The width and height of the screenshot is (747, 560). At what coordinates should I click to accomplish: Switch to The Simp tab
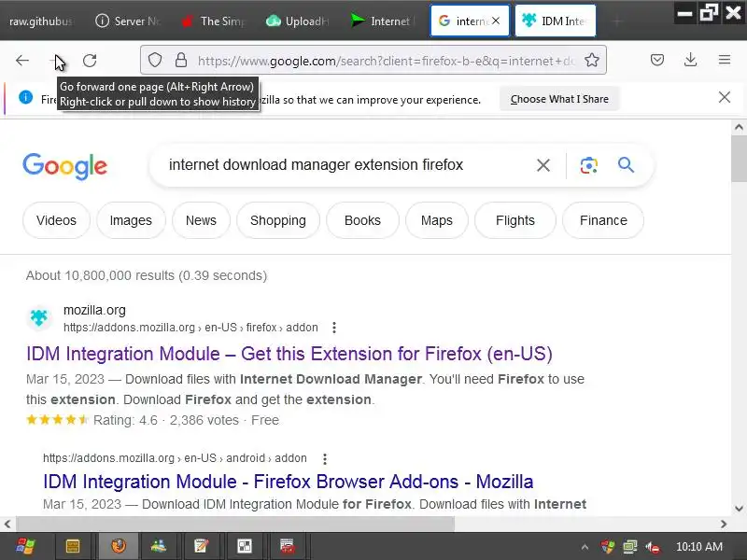pos(214,21)
